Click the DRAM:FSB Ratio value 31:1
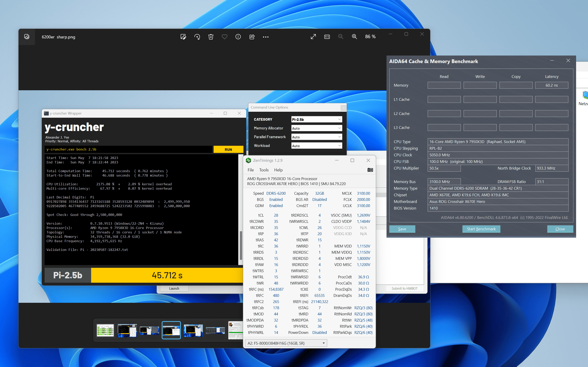Image resolution: width=588 pixels, height=367 pixels. [x=552, y=182]
